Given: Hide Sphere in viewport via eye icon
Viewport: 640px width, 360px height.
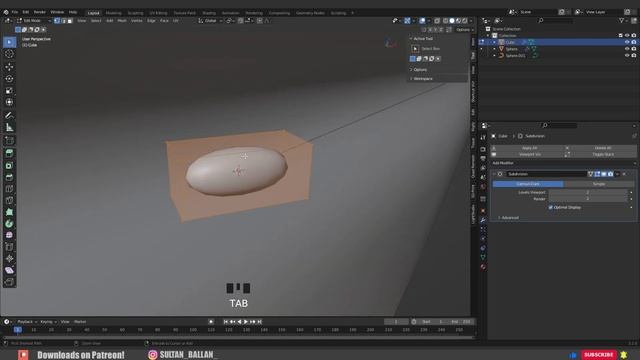Looking at the screenshot, I should click(x=627, y=49).
